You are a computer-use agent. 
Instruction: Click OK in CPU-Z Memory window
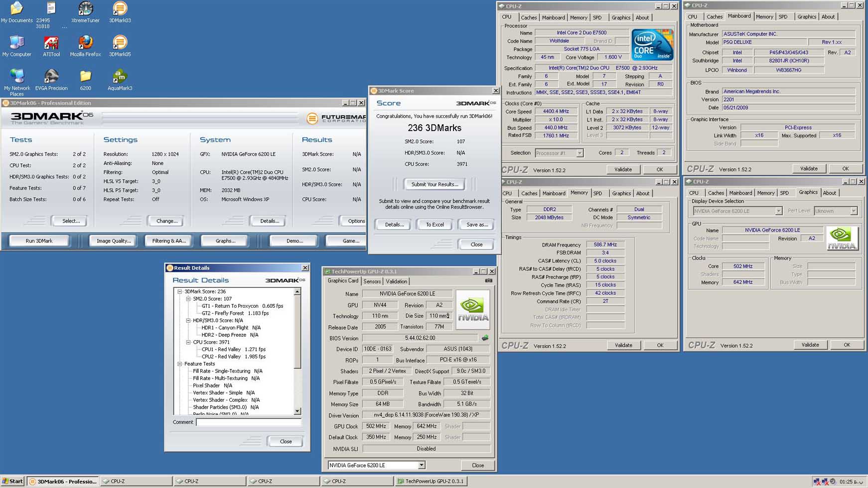click(660, 345)
